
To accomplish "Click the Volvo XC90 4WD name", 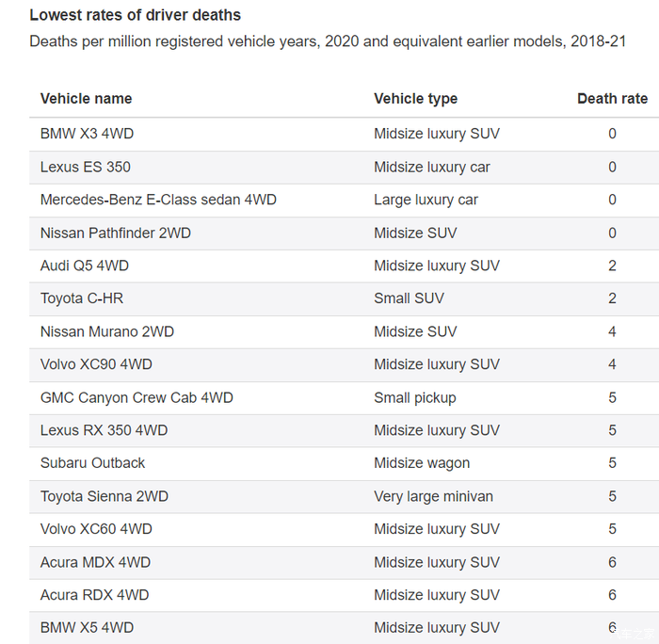I will pyautogui.click(x=96, y=364).
